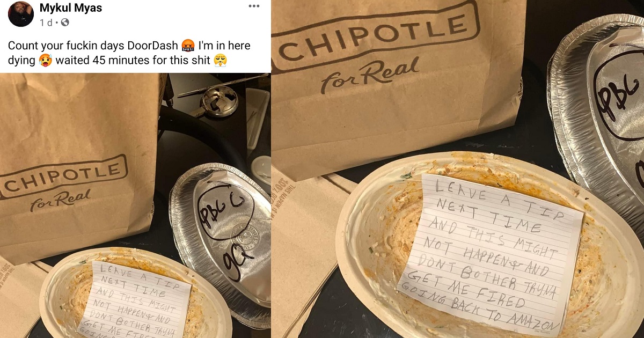Click the hot sweating face emoji
This screenshot has width=644, height=338.
(46, 60)
